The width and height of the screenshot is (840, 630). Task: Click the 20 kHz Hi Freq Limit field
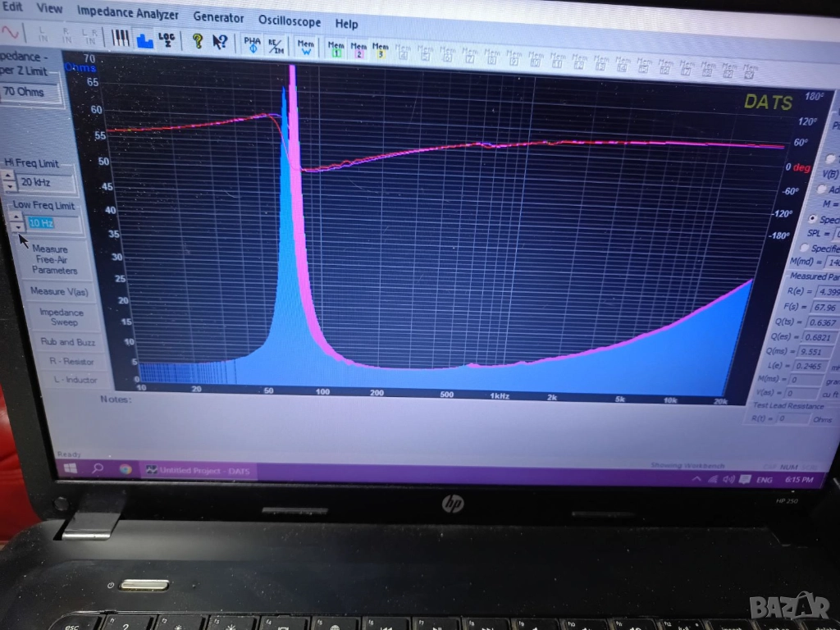pos(46,183)
